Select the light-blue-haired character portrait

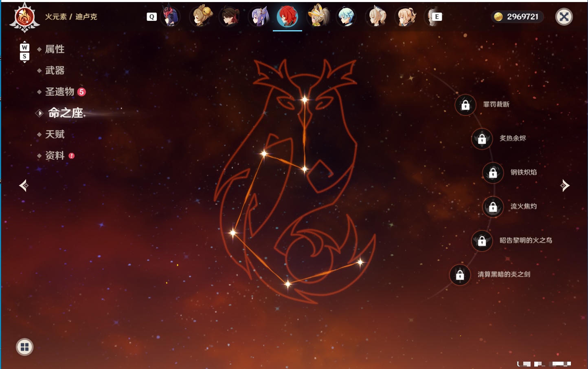(346, 17)
